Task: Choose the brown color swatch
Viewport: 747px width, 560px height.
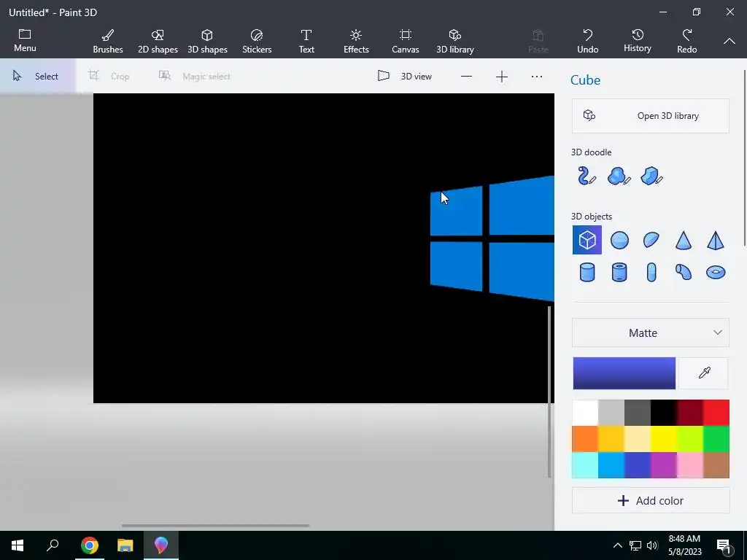Action: coord(716,465)
